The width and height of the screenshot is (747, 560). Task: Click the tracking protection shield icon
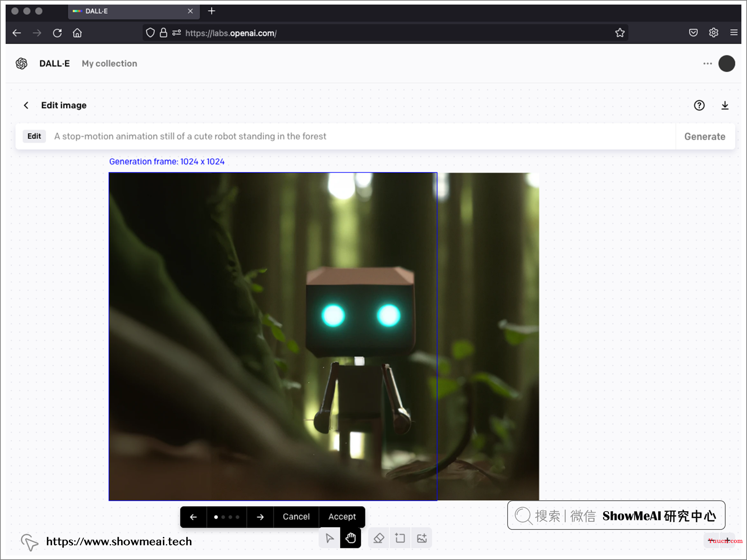pos(150,33)
